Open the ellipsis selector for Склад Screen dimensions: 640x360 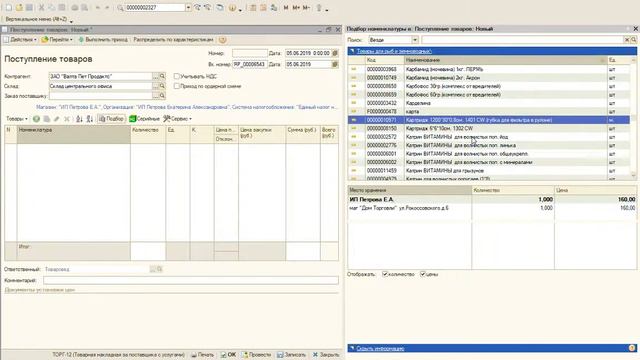[156, 86]
